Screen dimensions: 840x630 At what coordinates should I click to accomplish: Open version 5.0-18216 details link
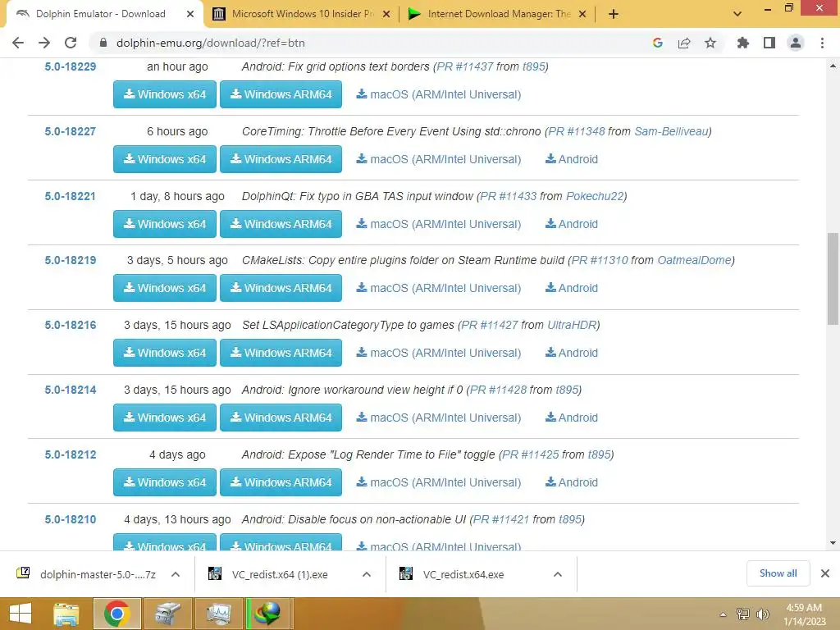(x=71, y=325)
